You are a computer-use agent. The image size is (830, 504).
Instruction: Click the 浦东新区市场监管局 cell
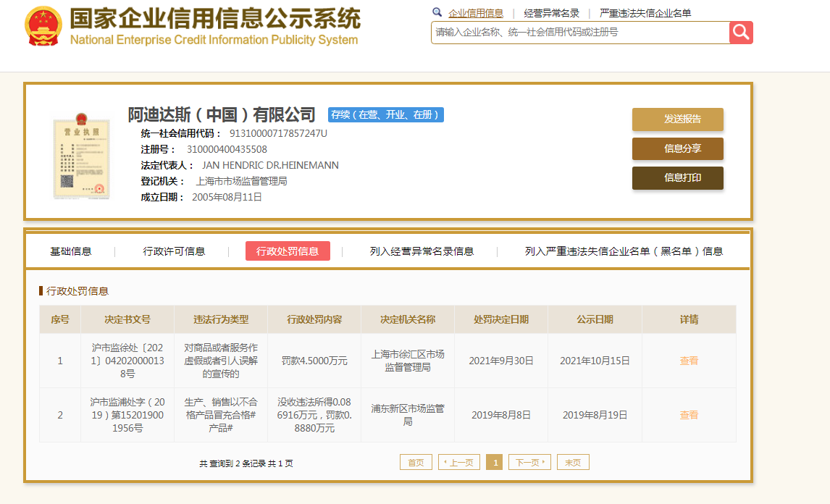[x=408, y=415]
